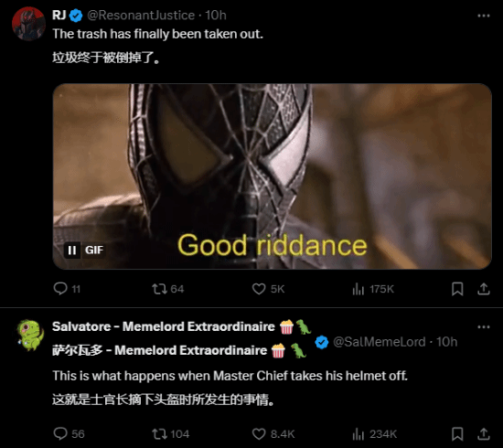View analytics showing 234K views
503x448 pixels.
[x=374, y=434]
